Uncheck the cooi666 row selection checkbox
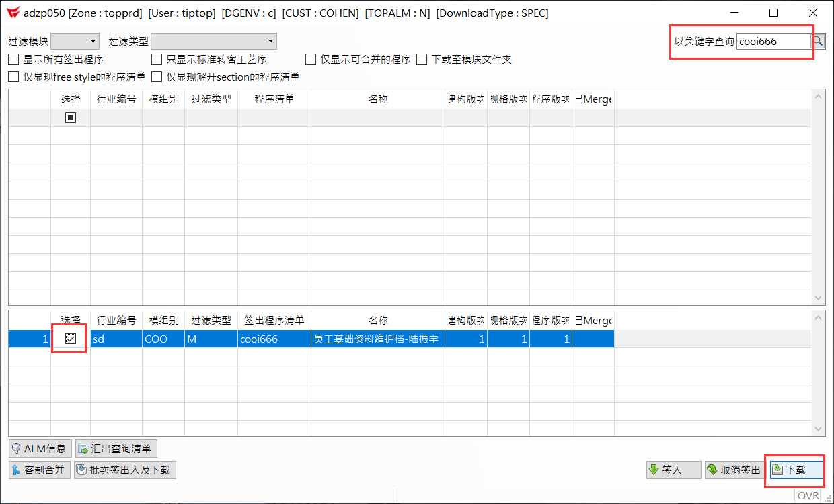This screenshot has height=504, width=834. click(71, 339)
